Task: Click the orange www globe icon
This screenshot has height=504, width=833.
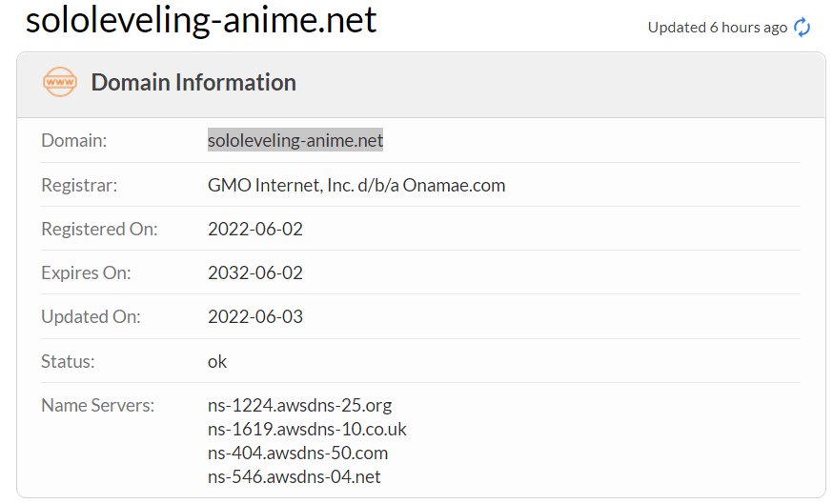Action: [59, 82]
